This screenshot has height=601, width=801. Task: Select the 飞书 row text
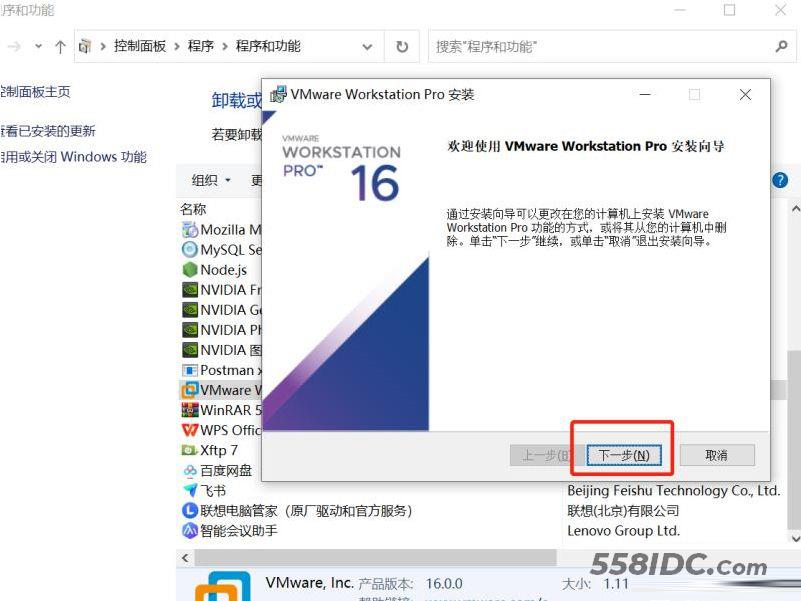pyautogui.click(x=213, y=491)
